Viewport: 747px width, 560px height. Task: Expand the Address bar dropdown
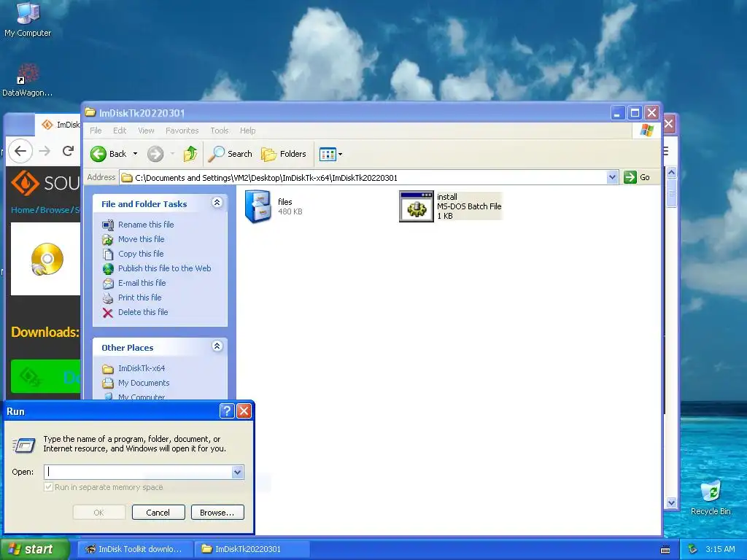point(612,178)
